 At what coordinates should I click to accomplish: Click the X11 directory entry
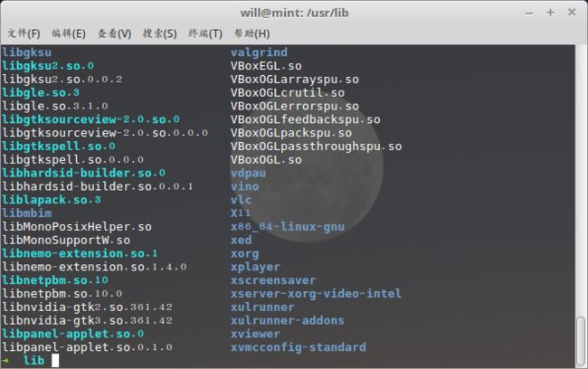pos(241,213)
